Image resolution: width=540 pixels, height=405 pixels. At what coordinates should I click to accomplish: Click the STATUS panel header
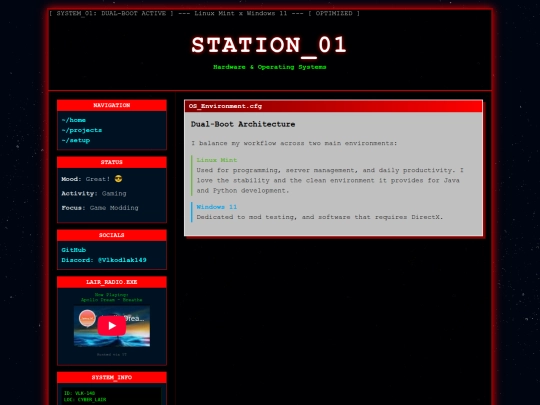click(112, 162)
